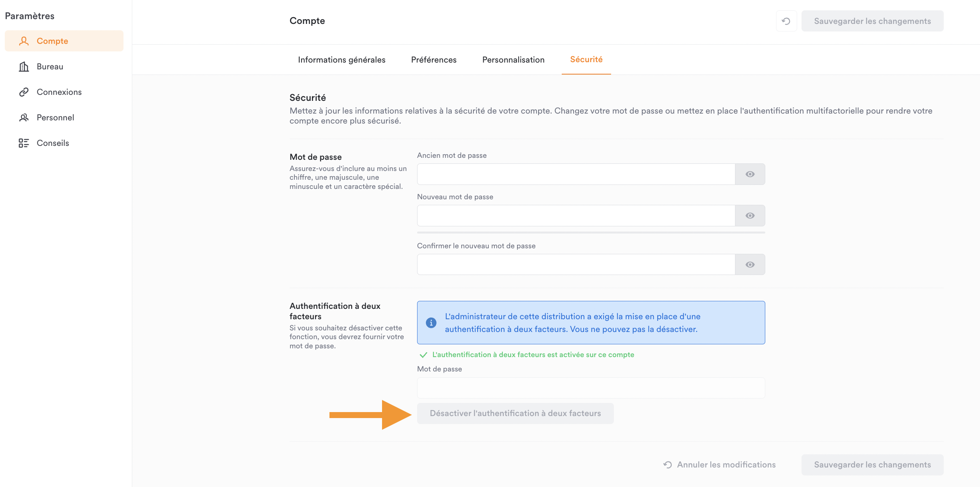980x487 pixels.
Task: Toggle visibility of the confirm password field
Action: [750, 265]
